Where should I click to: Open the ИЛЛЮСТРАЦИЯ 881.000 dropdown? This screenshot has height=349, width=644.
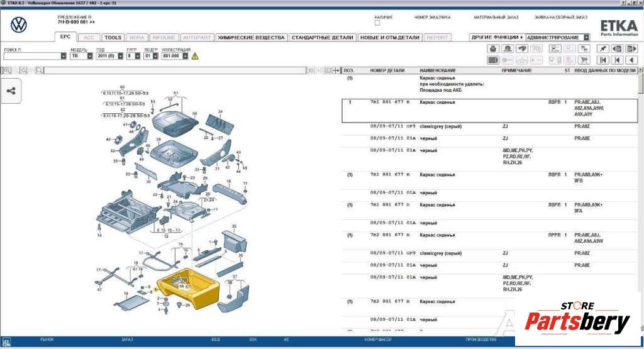[x=186, y=56]
